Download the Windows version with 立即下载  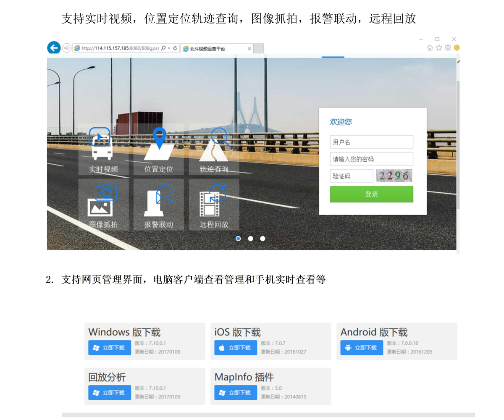coord(110,348)
